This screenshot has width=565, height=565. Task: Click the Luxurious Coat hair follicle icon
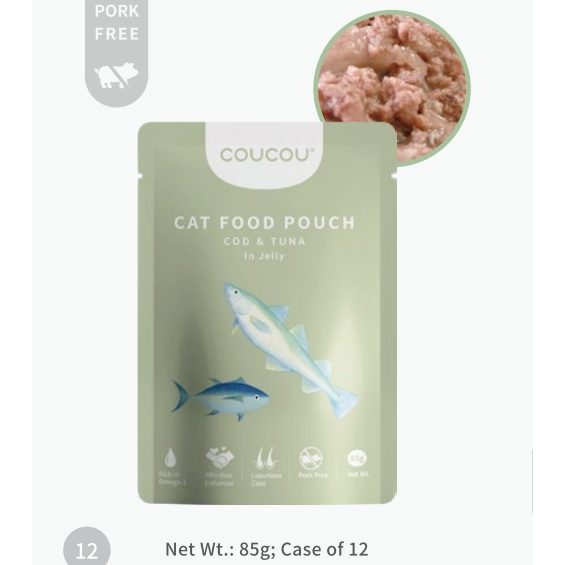(x=266, y=458)
